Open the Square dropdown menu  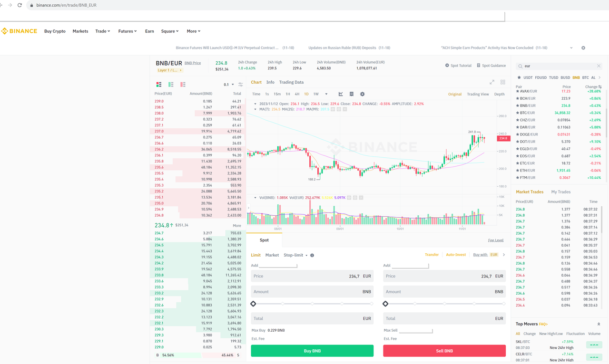tap(170, 31)
